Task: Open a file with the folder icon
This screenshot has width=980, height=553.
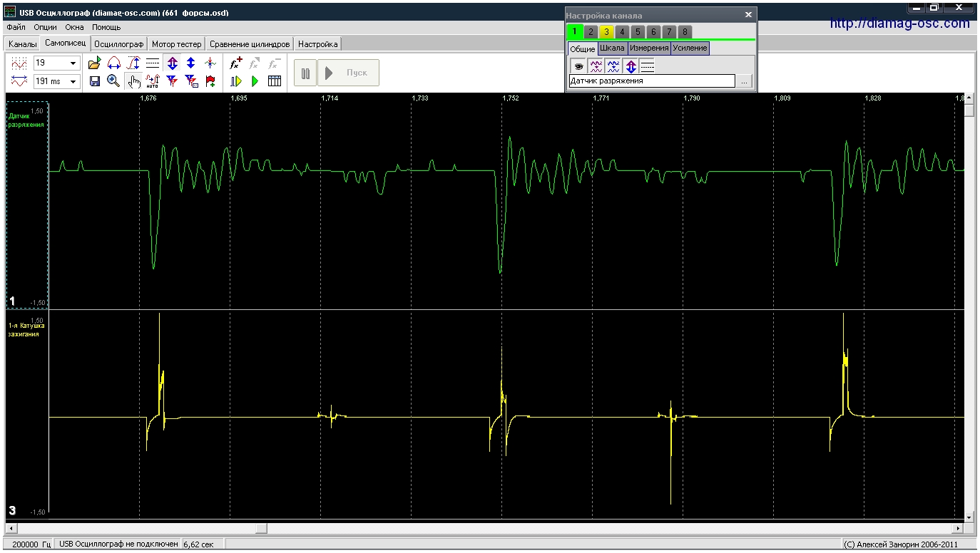Action: (95, 63)
